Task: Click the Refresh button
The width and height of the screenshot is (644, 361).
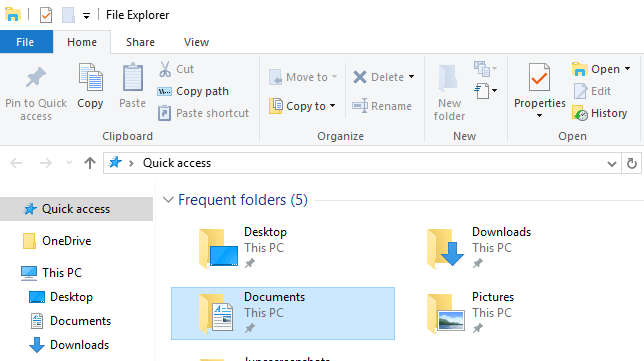Action: coord(632,163)
